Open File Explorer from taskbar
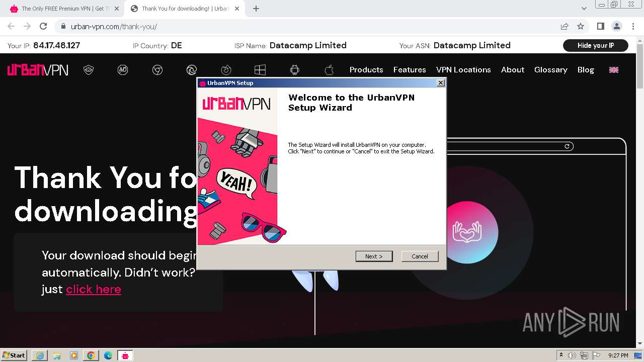The width and height of the screenshot is (644, 362). [57, 355]
